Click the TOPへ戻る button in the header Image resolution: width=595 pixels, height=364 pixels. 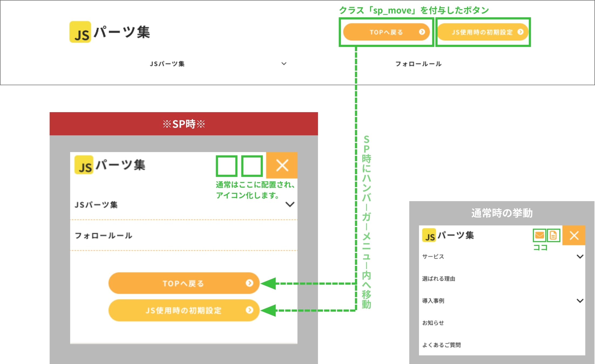click(386, 32)
